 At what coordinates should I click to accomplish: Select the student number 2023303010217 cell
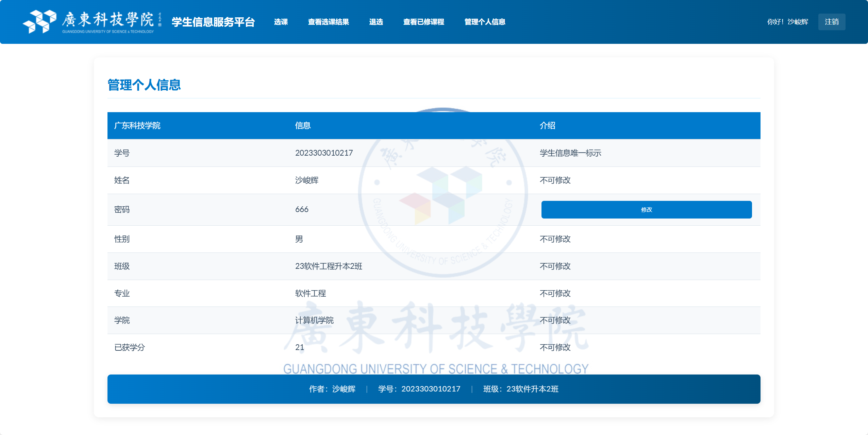(324, 153)
